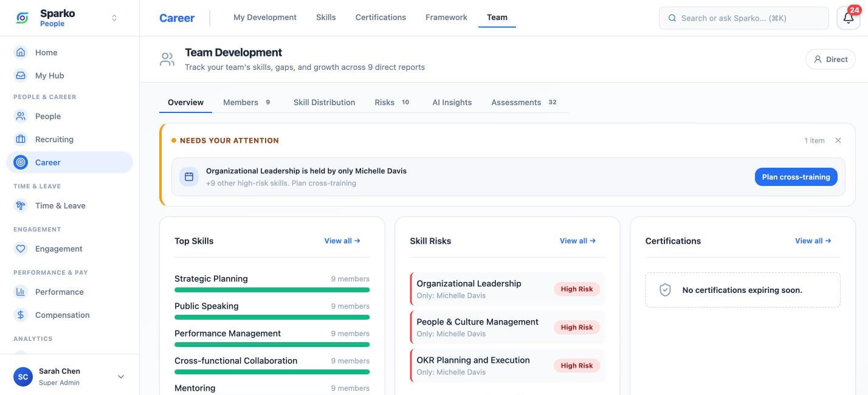Click the Cross-functional Collaboration progress bar
868x395 pixels.
272,372
